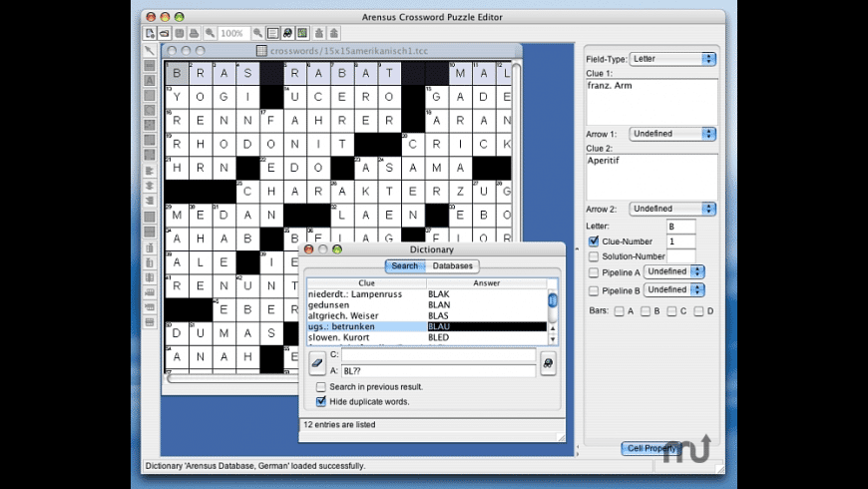Toggle the cell property panel toolbar icon
Screen dimensions: 868x489
tap(272, 33)
